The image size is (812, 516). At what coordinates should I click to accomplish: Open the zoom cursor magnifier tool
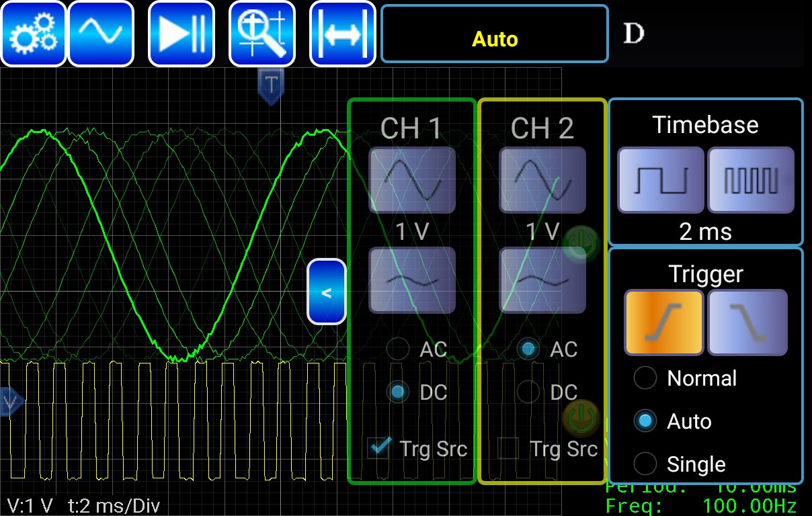[x=262, y=34]
